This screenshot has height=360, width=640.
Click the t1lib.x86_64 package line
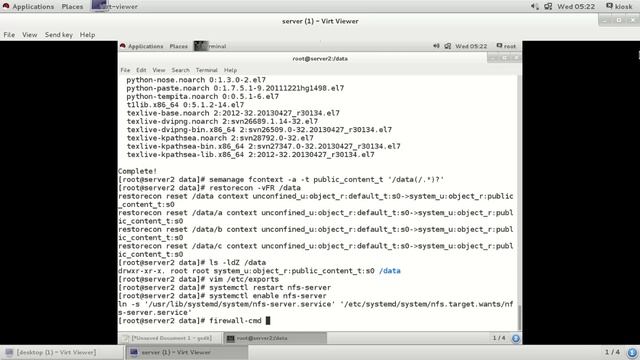[x=185, y=105]
